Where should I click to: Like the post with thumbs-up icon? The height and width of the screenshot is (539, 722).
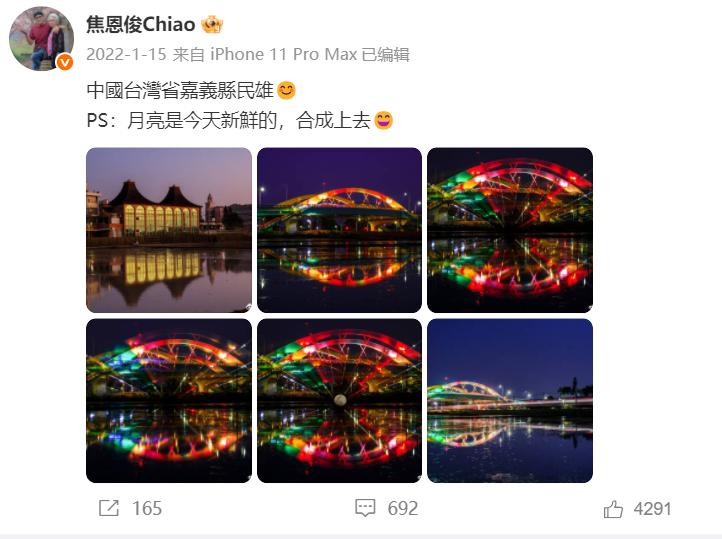click(613, 509)
